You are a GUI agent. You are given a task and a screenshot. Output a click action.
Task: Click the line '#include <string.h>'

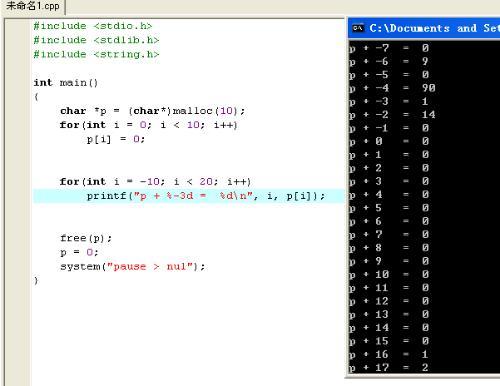[x=96, y=54]
